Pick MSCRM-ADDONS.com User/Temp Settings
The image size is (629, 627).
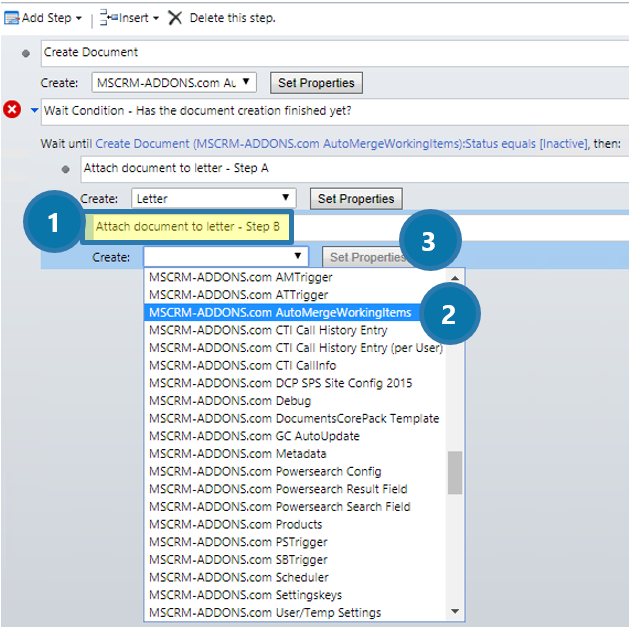[x=295, y=613]
